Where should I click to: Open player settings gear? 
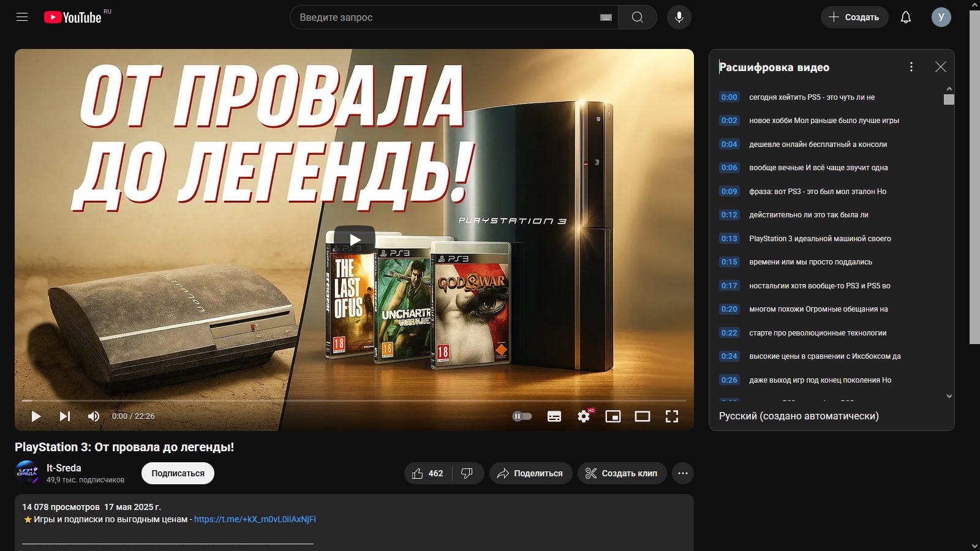click(584, 416)
